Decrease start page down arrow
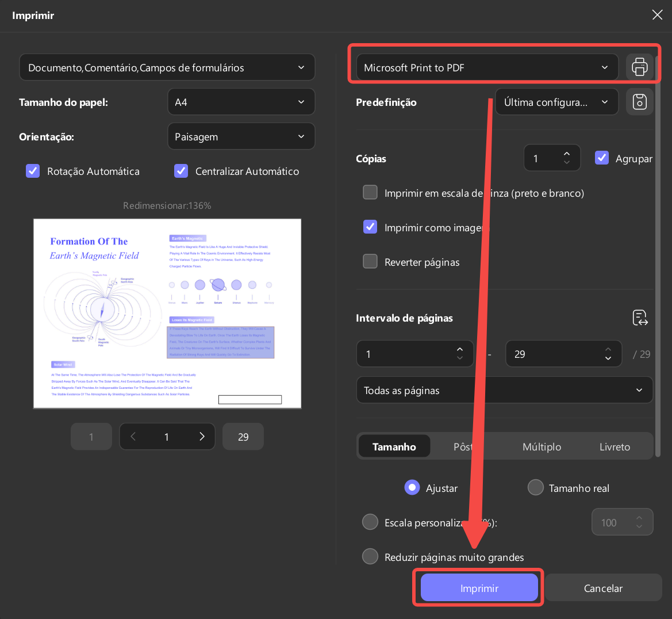The width and height of the screenshot is (672, 619). point(460,358)
